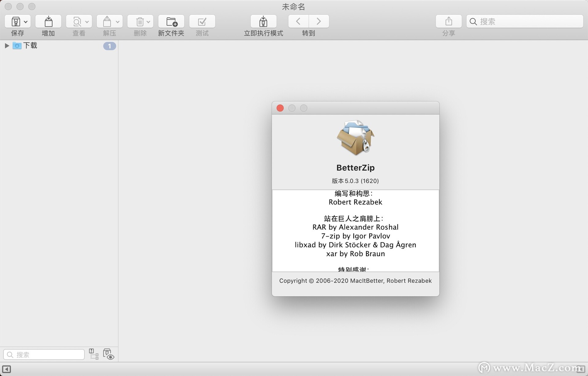This screenshot has height=376, width=588.
Task: Open the View (查看) dropdown arrow
Action: coord(87,22)
